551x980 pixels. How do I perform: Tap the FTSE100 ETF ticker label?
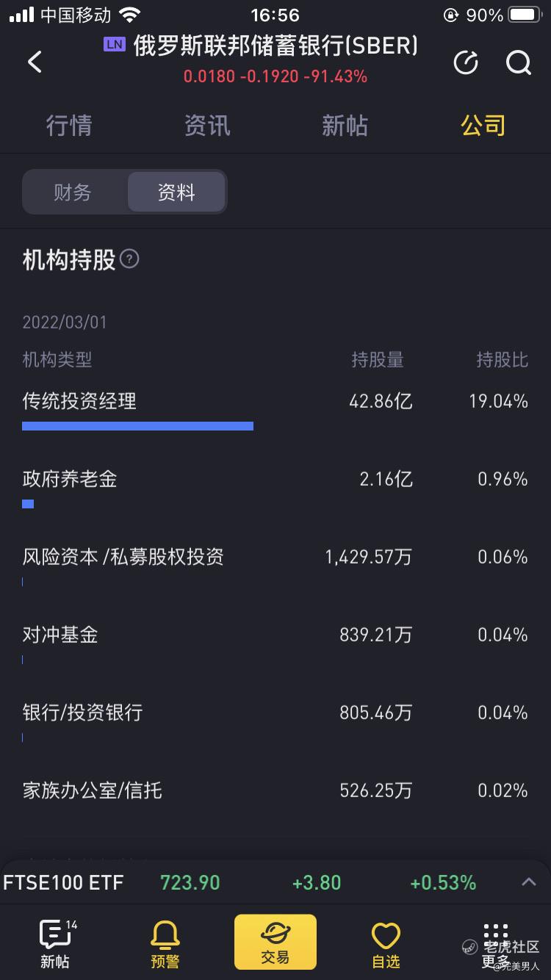tap(64, 882)
